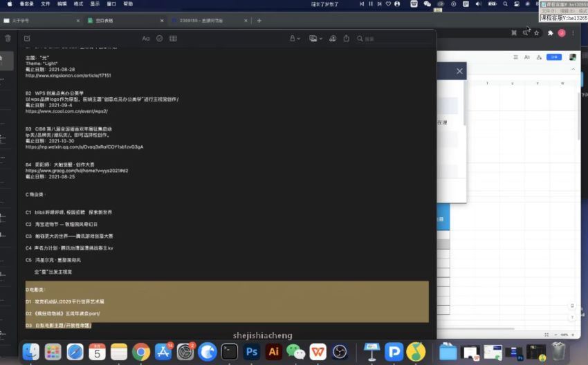Open a new browser tab with plus
The width and height of the screenshot is (588, 365).
click(259, 21)
